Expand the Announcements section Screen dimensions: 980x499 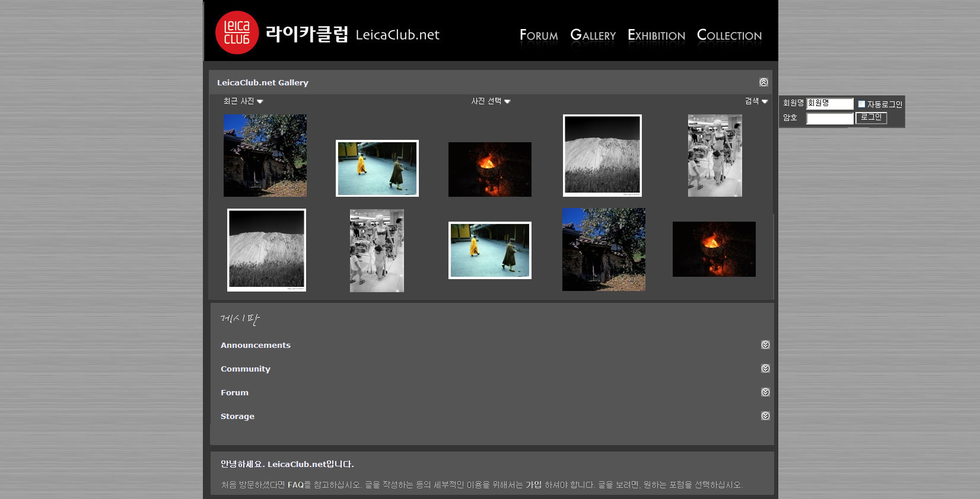765,345
